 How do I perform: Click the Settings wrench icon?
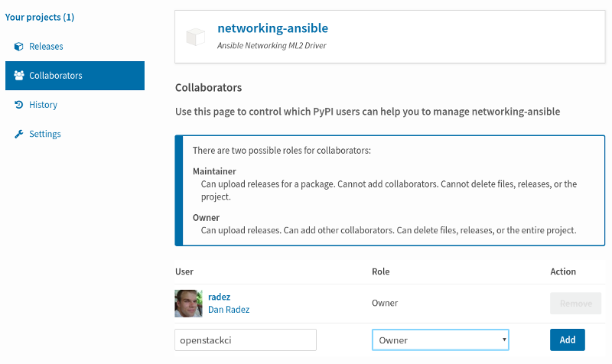coord(18,134)
